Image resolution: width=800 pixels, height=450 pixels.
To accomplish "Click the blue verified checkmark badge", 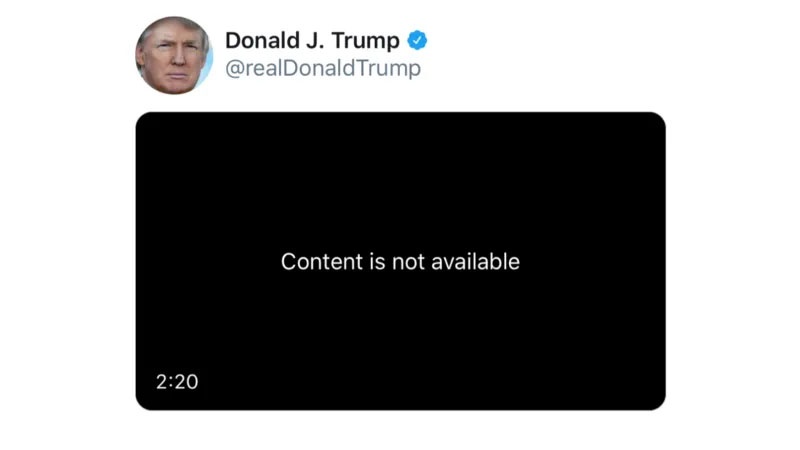I will 417,40.
